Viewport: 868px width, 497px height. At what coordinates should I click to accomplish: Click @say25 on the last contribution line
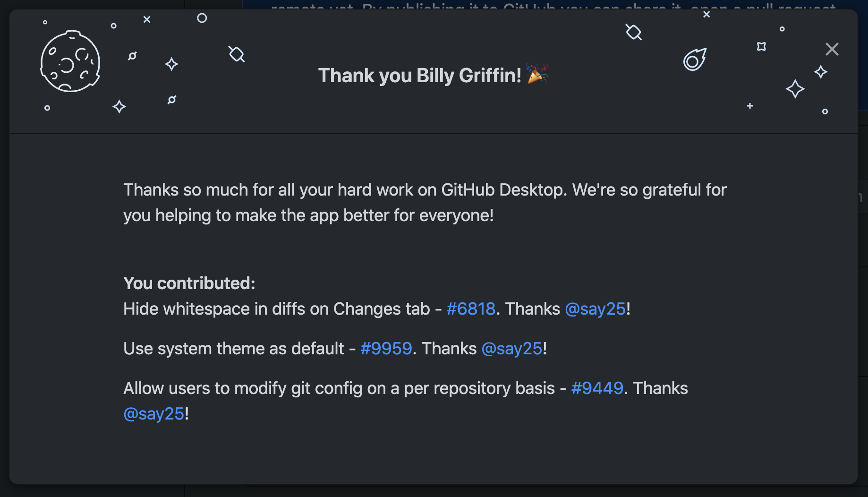[153, 413]
